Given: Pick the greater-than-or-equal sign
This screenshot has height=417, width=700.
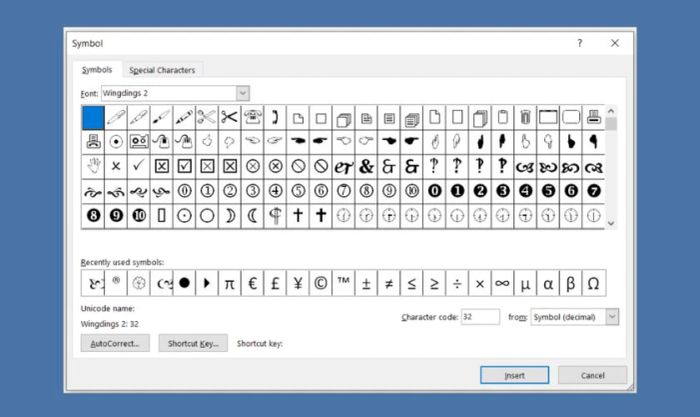Looking at the screenshot, I should [434, 283].
